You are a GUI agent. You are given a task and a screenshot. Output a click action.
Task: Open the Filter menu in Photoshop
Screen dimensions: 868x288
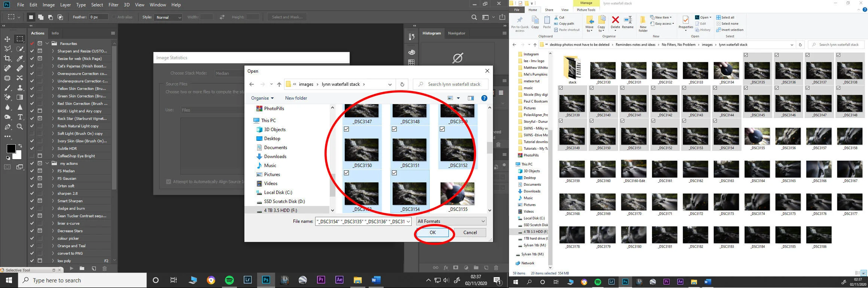coord(113,5)
